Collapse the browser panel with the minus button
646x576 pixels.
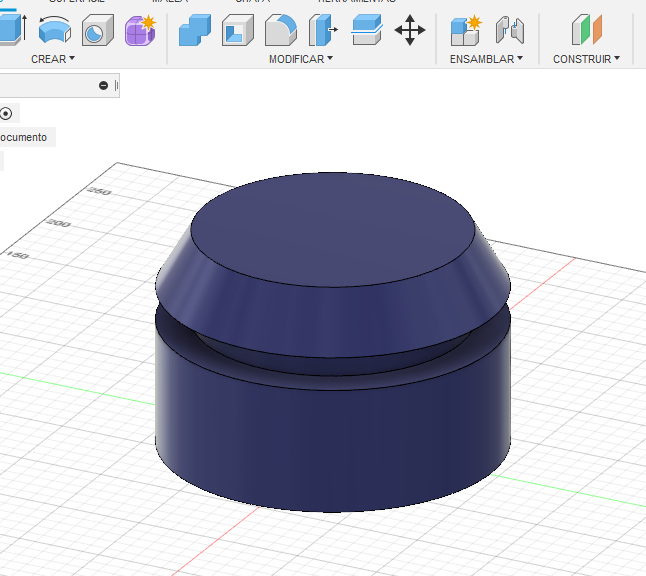click(103, 86)
